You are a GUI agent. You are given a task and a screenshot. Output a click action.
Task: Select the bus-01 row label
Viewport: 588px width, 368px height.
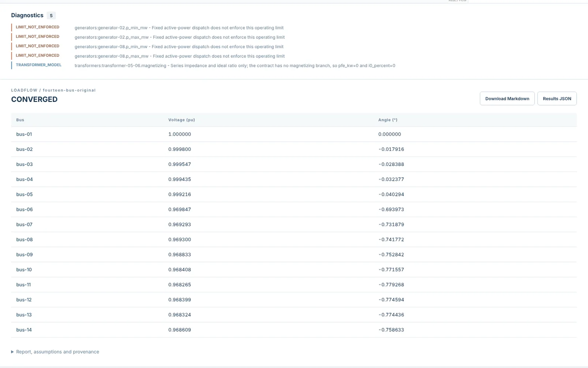[x=24, y=134]
